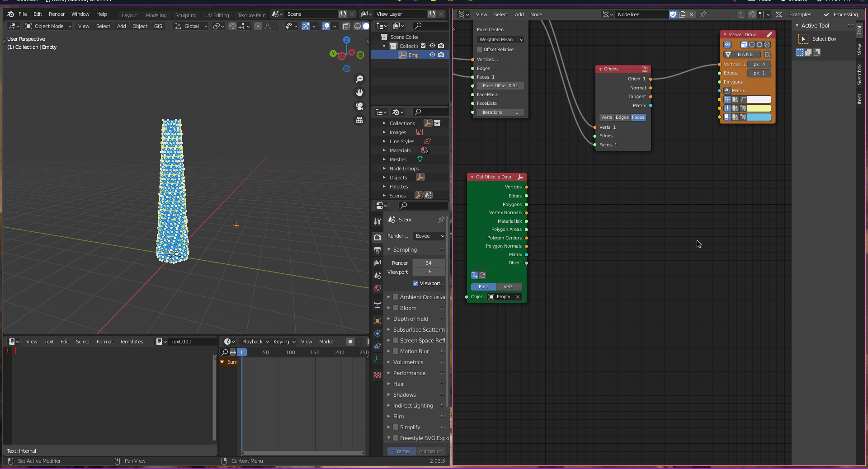Click the pan hand icon in the 3D viewport
868x469 pixels.
click(x=359, y=93)
